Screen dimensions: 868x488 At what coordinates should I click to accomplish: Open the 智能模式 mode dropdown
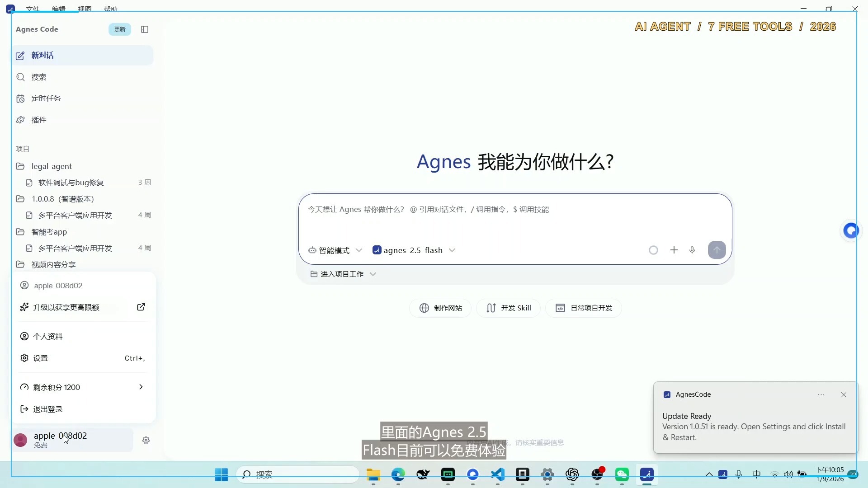tap(335, 250)
